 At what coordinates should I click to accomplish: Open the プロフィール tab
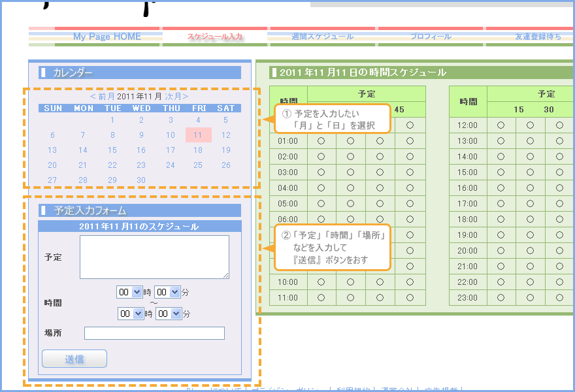pyautogui.click(x=431, y=37)
